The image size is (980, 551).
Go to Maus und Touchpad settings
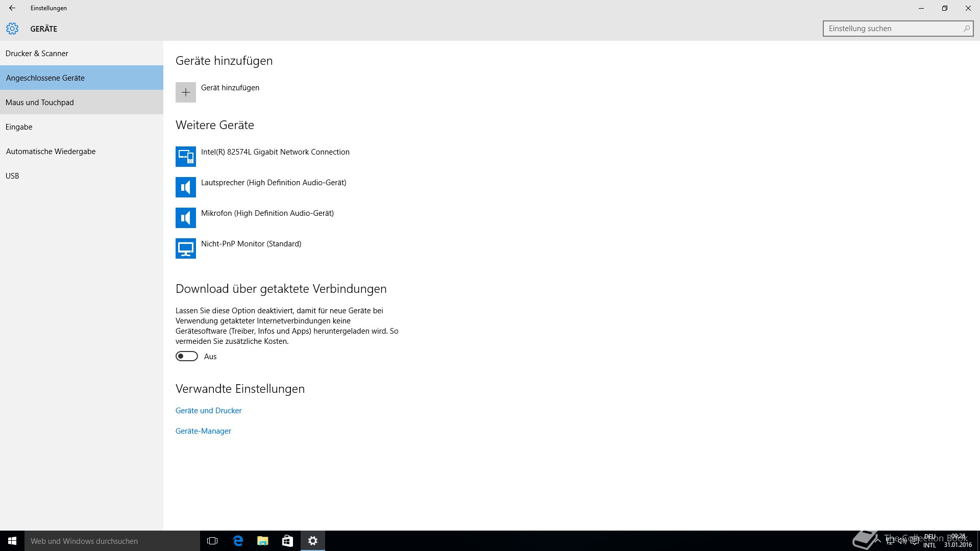pyautogui.click(x=82, y=102)
